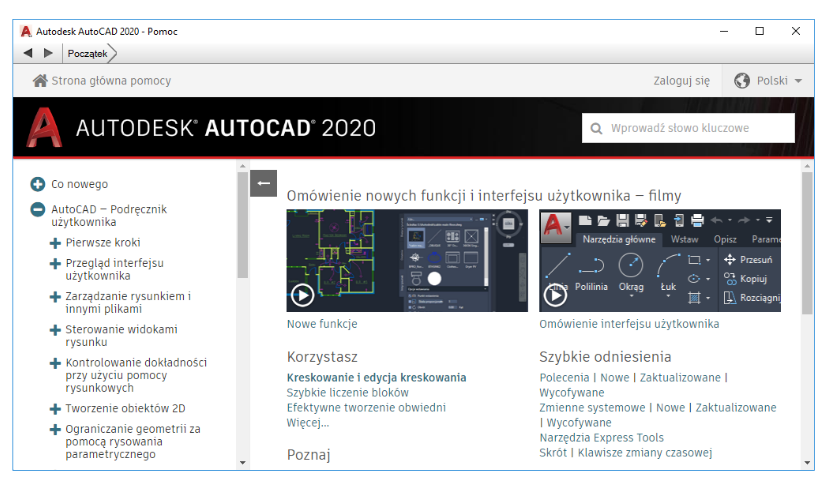Open Wycofywane link under Polecenia
The image size is (822, 489).
(571, 393)
